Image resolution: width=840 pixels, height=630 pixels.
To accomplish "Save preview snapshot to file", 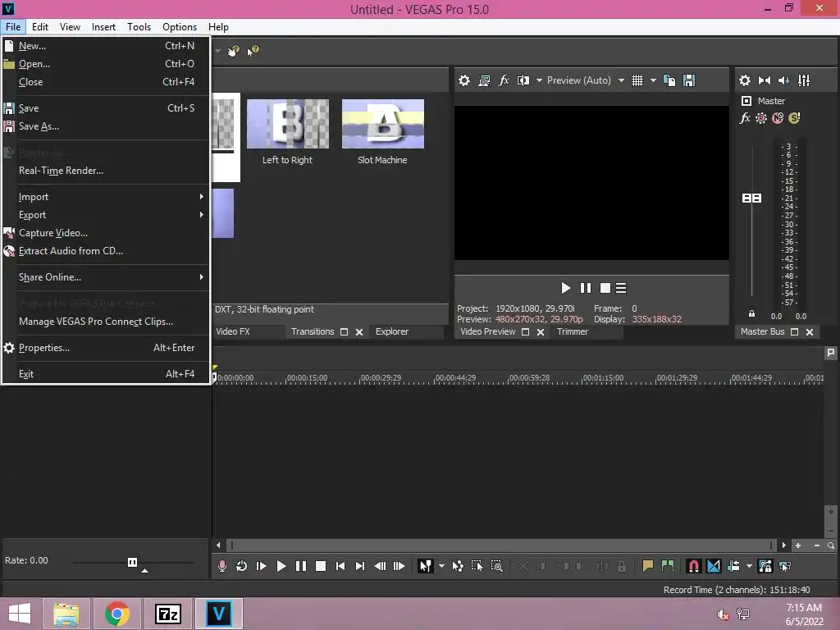I will (x=689, y=80).
